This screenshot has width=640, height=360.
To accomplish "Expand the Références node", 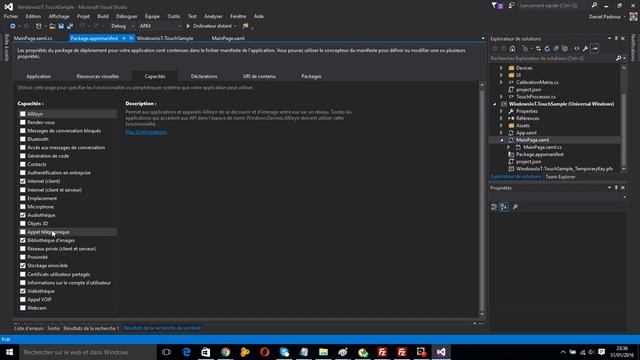I will tap(501, 118).
